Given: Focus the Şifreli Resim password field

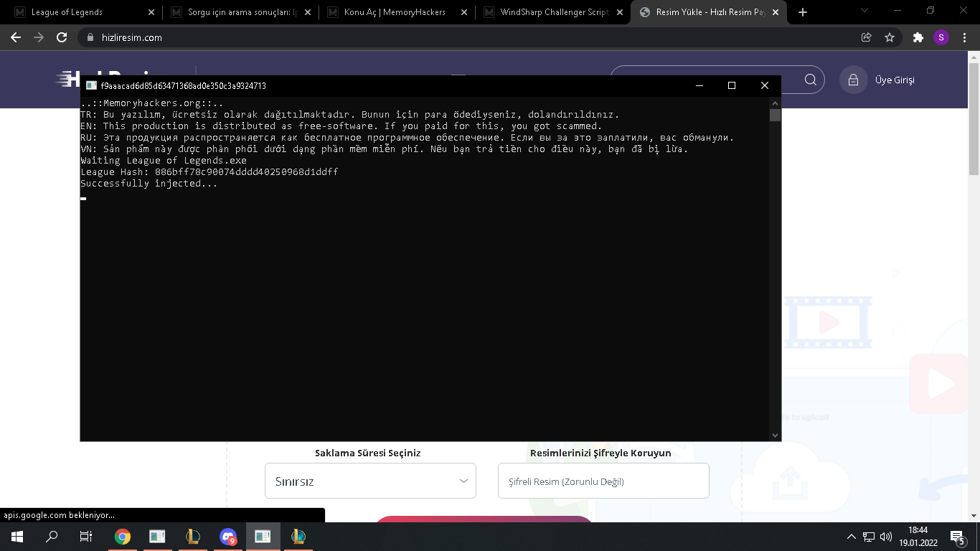Looking at the screenshot, I should click(603, 481).
